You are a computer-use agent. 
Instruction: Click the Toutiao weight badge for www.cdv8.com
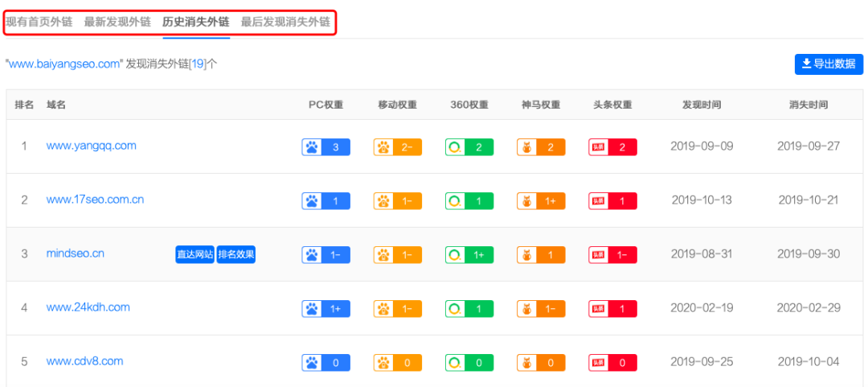pos(612,363)
